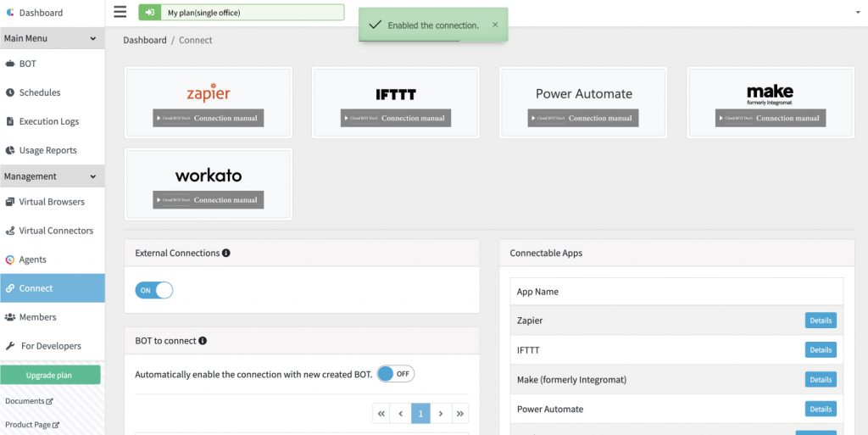Select page 1 in pagination
868x435 pixels.
pyautogui.click(x=420, y=414)
